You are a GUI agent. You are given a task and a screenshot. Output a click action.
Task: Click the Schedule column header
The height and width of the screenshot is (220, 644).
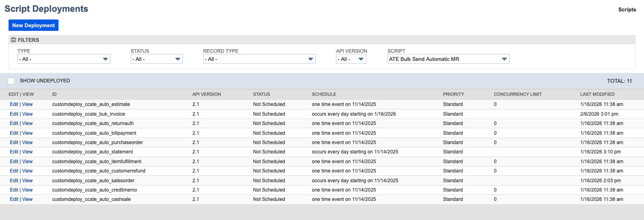click(324, 94)
